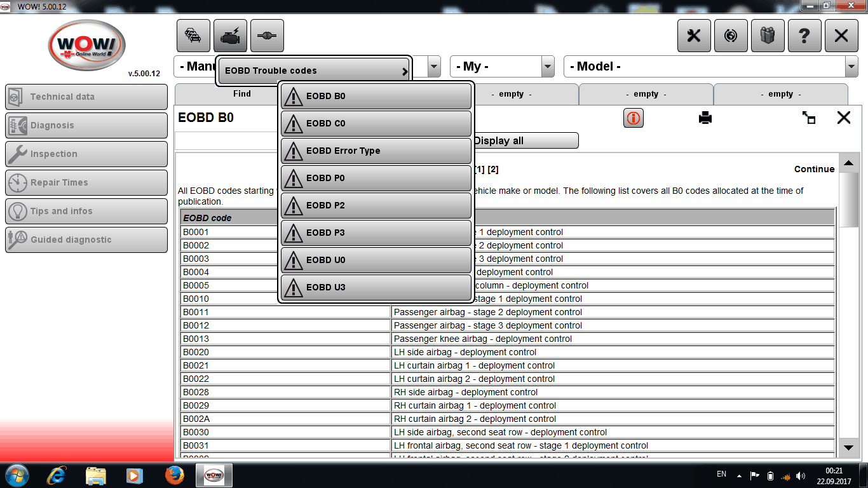Click 'LH curtain airbag 1 - deployment control'
The image size is (868, 488).
click(613, 365)
